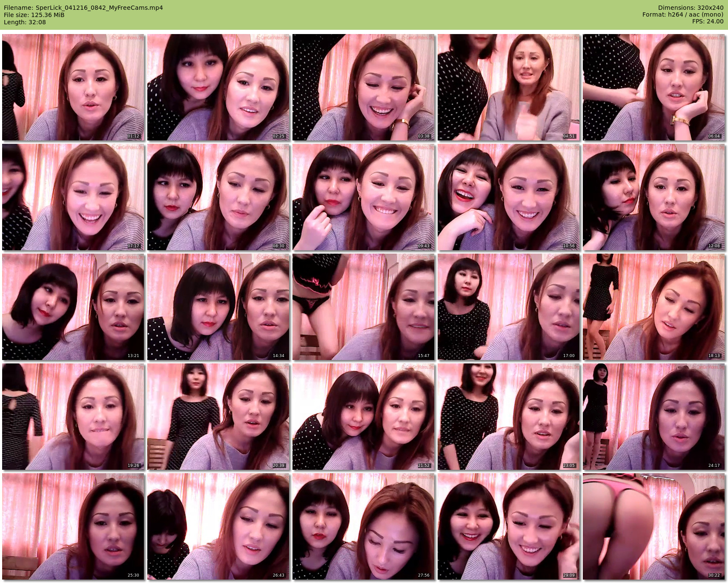Viewport: 728px width, 583px height.
Task: Select the frame thumbnail at 02:25
Action: click(x=218, y=87)
